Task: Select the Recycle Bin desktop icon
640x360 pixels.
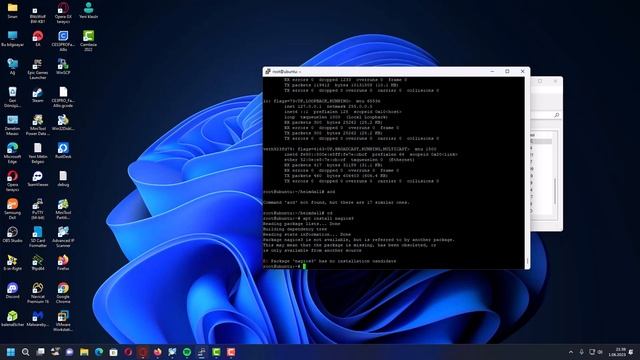Action: point(12,96)
